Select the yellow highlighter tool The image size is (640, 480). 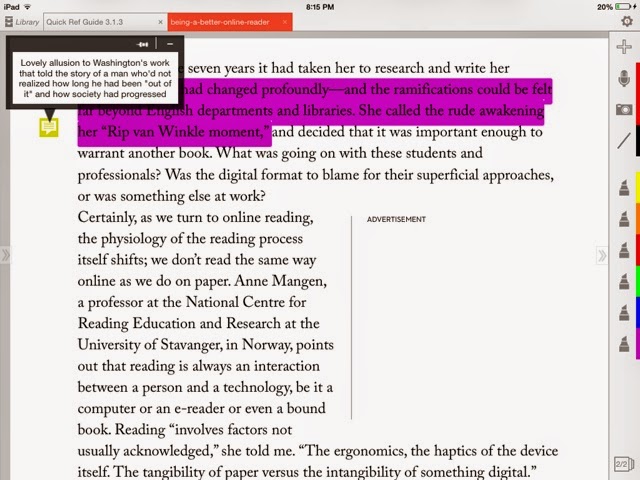pyautogui.click(x=624, y=188)
